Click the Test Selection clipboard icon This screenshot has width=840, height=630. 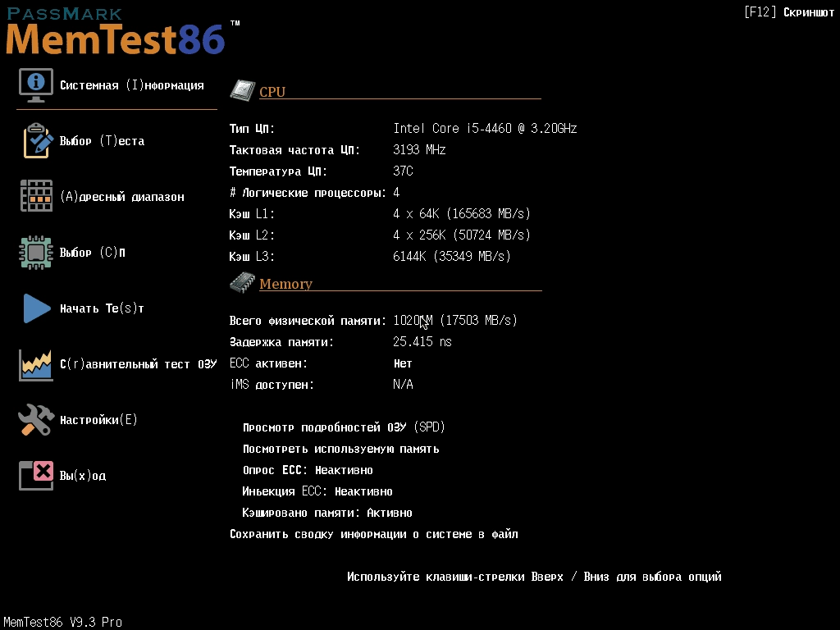pyautogui.click(x=37, y=140)
